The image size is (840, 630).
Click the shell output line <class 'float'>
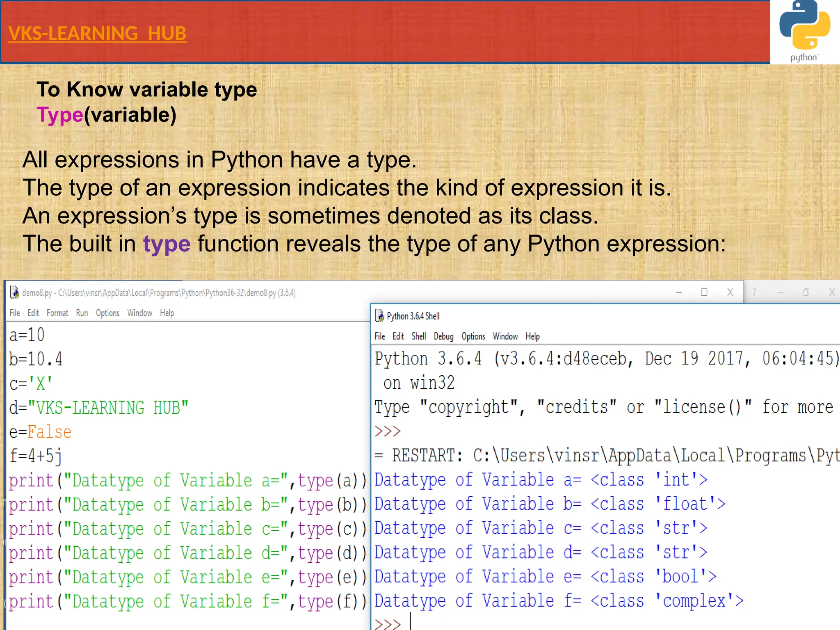click(x=550, y=504)
